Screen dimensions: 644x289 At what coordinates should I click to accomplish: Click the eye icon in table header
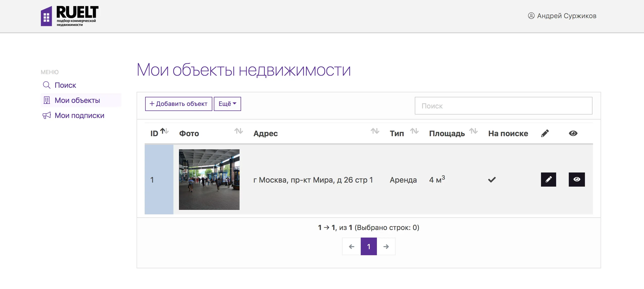click(573, 133)
